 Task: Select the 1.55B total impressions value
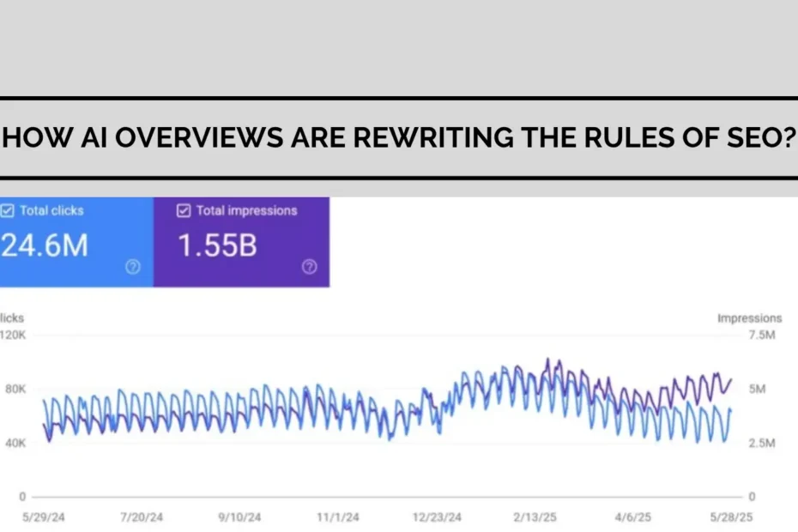click(x=217, y=246)
